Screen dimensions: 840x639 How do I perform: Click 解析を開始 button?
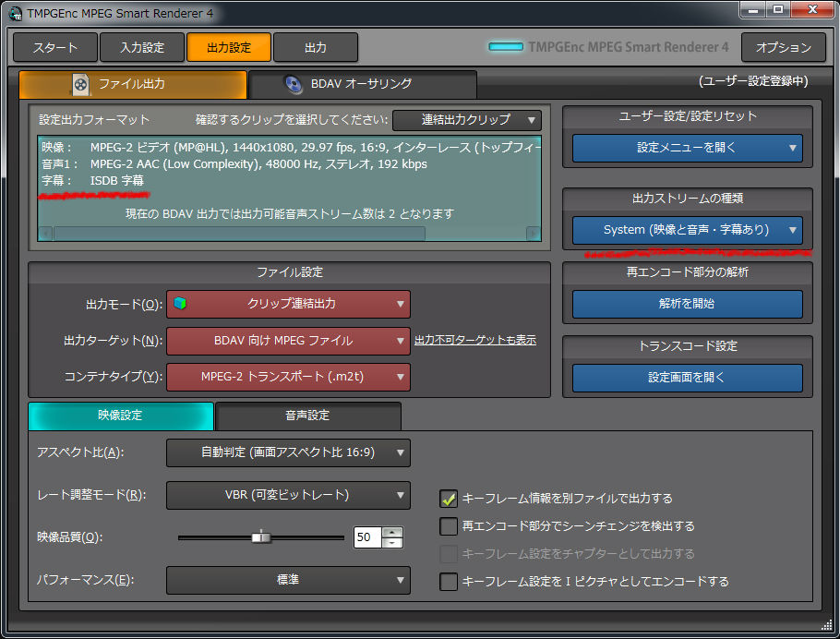tap(688, 304)
